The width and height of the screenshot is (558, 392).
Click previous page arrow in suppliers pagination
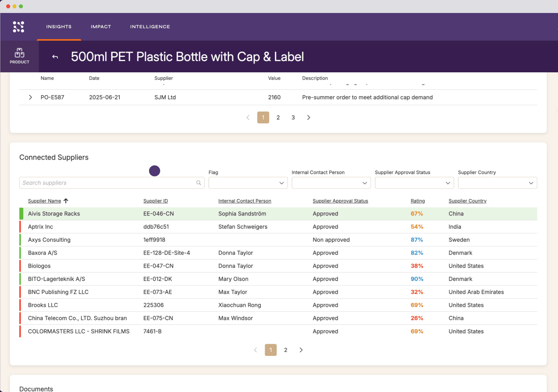coord(255,350)
